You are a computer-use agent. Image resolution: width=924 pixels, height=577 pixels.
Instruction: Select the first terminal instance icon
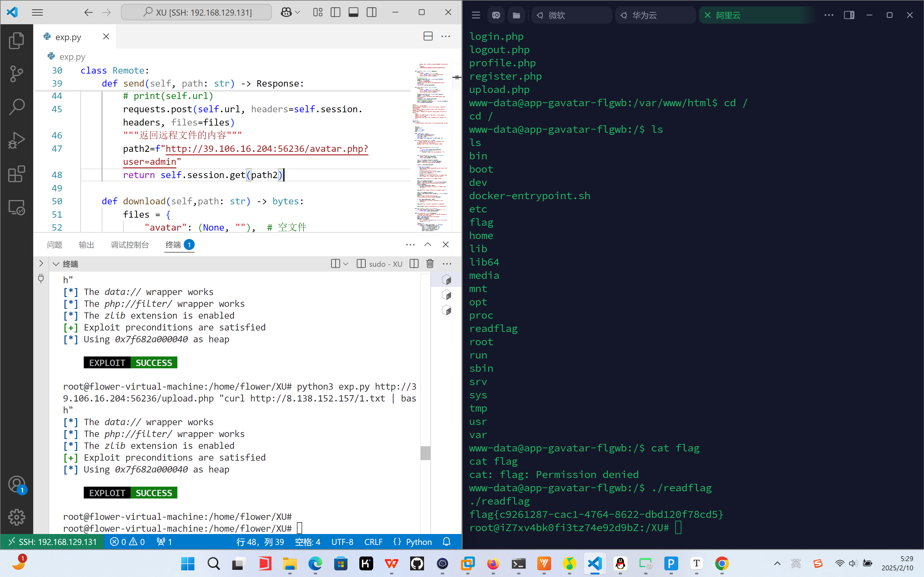coord(446,280)
